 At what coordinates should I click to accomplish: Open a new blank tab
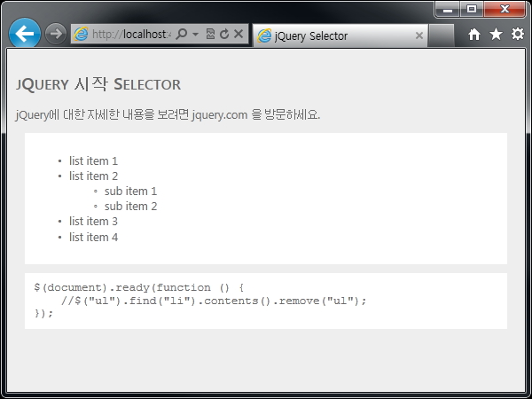(x=441, y=35)
